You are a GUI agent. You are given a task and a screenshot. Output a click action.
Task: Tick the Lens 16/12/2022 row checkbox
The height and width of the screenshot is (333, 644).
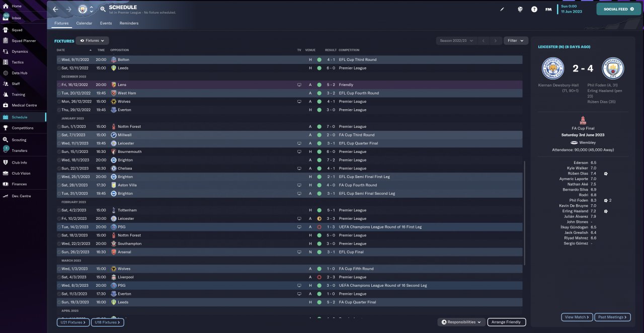(59, 85)
